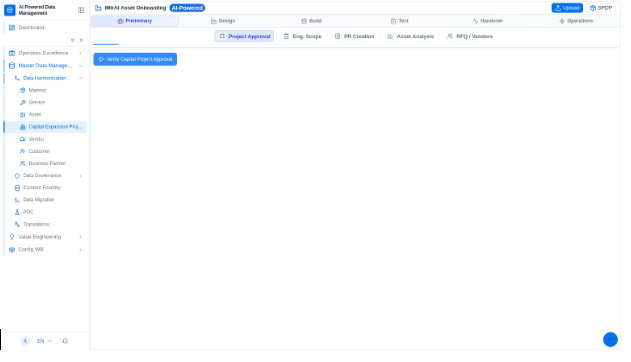The width and height of the screenshot is (631, 362).
Task: Open the Service harmonization item
Action: pos(45,102)
